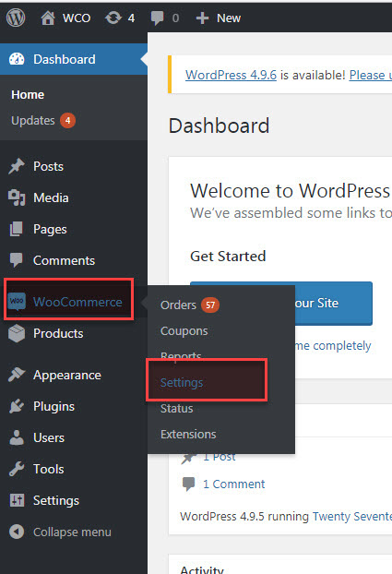Click the 57 orders count badge
The height and width of the screenshot is (574, 392).
(x=210, y=305)
